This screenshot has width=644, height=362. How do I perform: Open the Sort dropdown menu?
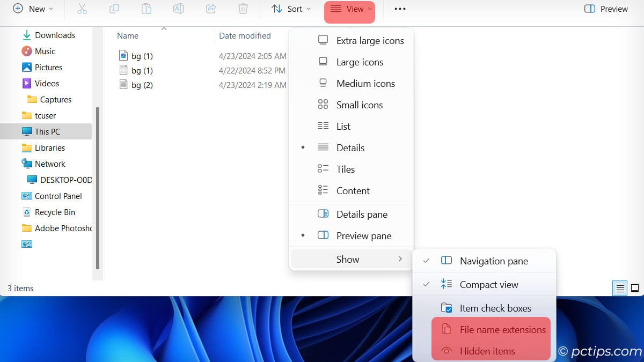click(290, 9)
